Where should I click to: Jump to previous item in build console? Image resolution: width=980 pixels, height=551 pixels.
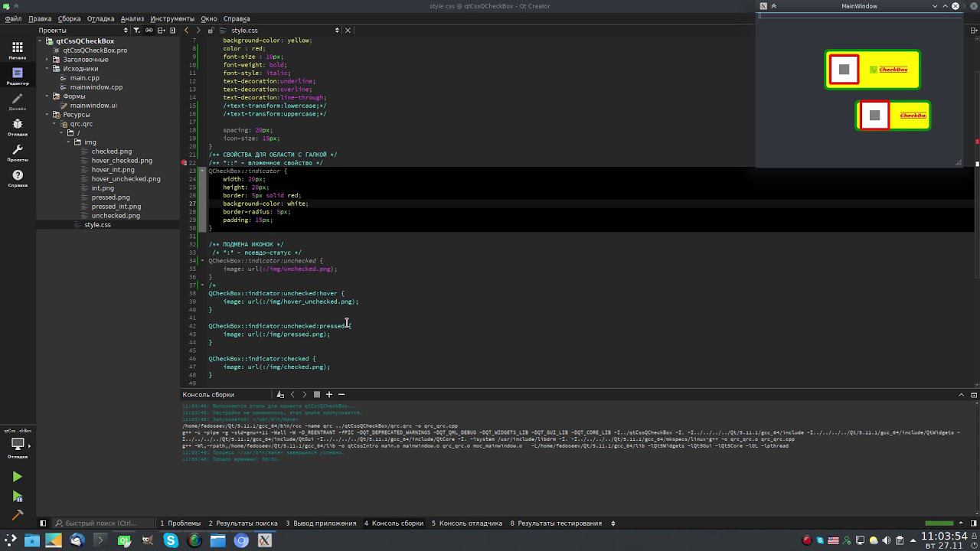(x=292, y=395)
